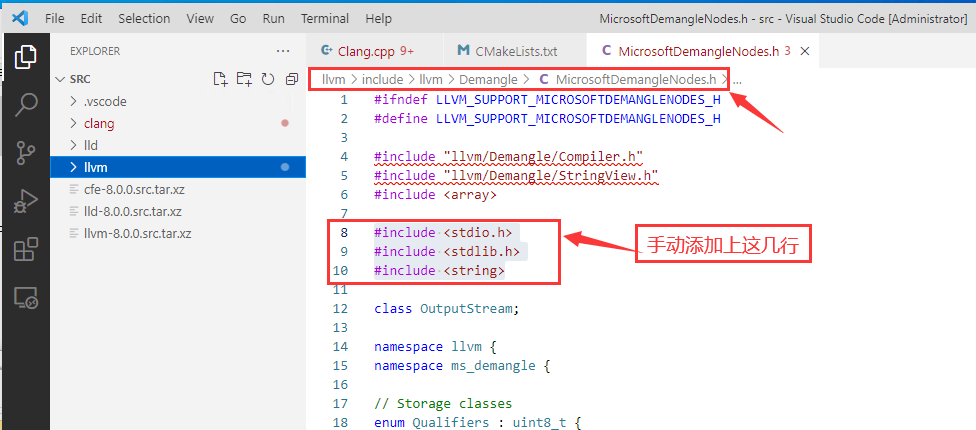Click the #define LLVM_SUPPORT line
The width and height of the screenshot is (976, 430).
coord(547,118)
